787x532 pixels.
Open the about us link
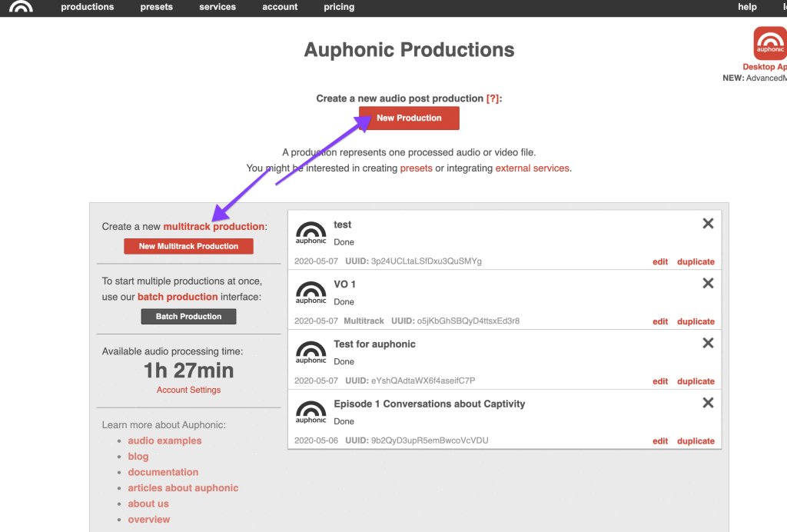point(148,504)
